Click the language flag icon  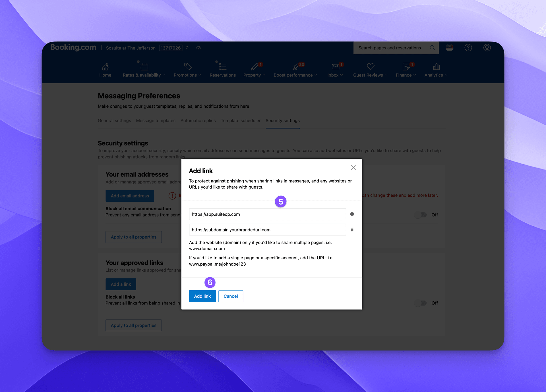point(449,47)
